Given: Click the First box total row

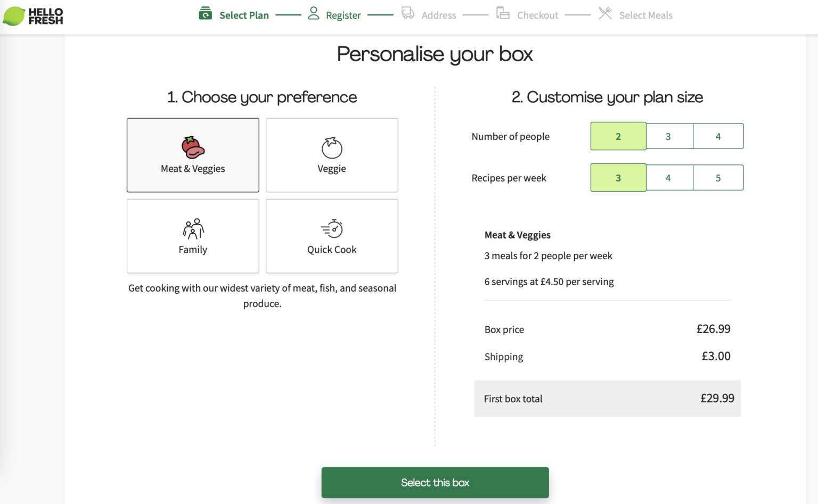Looking at the screenshot, I should pyautogui.click(x=607, y=399).
